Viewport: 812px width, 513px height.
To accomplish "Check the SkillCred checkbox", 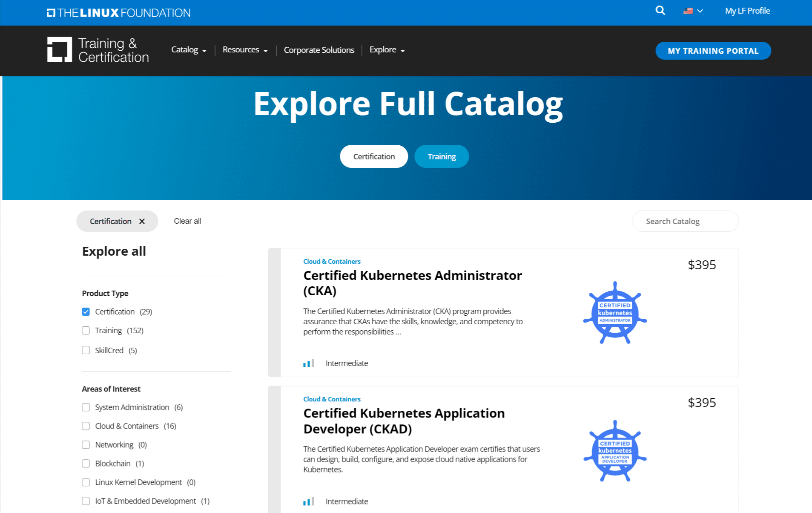I will pyautogui.click(x=86, y=350).
